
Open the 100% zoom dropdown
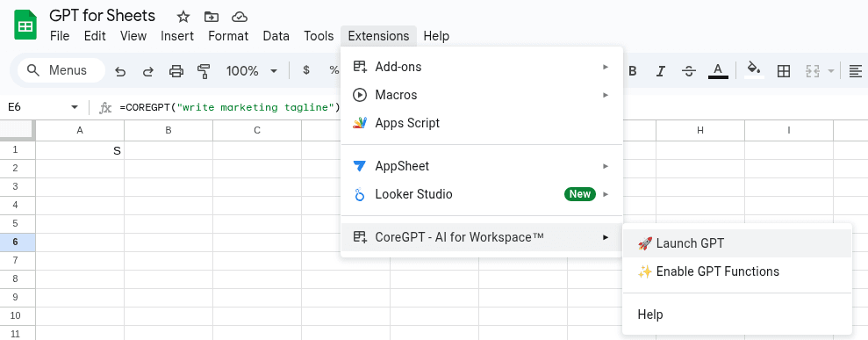click(251, 71)
